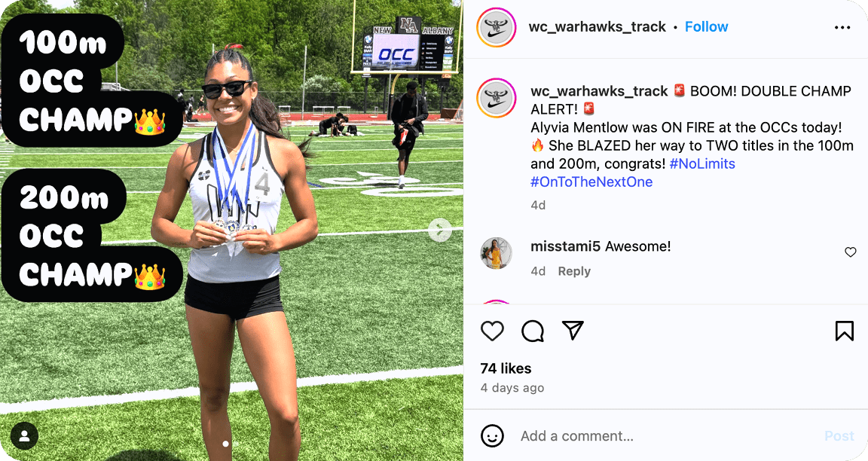Reply to misstami5's comment
Screen dimensions: 868x461
574,271
